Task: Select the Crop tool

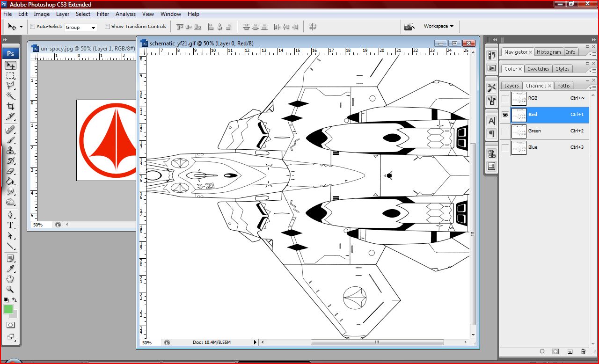Action: coord(10,106)
